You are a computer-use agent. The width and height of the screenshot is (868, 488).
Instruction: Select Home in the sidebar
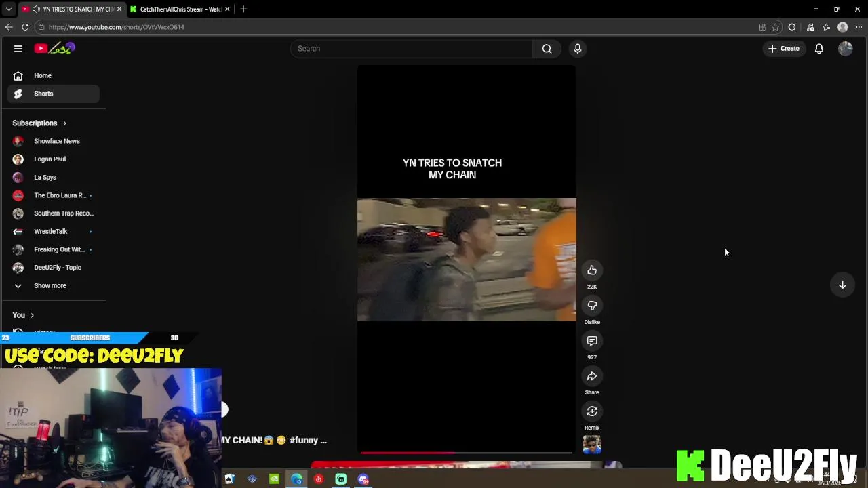point(54,75)
